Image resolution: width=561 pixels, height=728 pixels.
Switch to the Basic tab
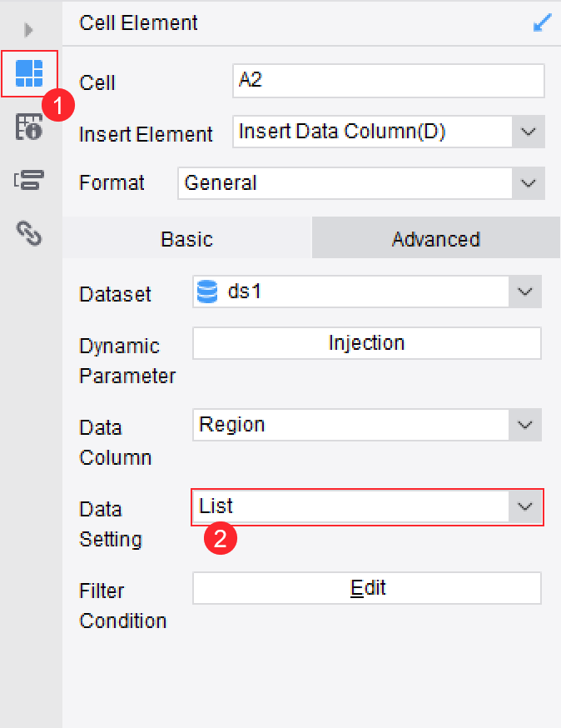click(186, 237)
